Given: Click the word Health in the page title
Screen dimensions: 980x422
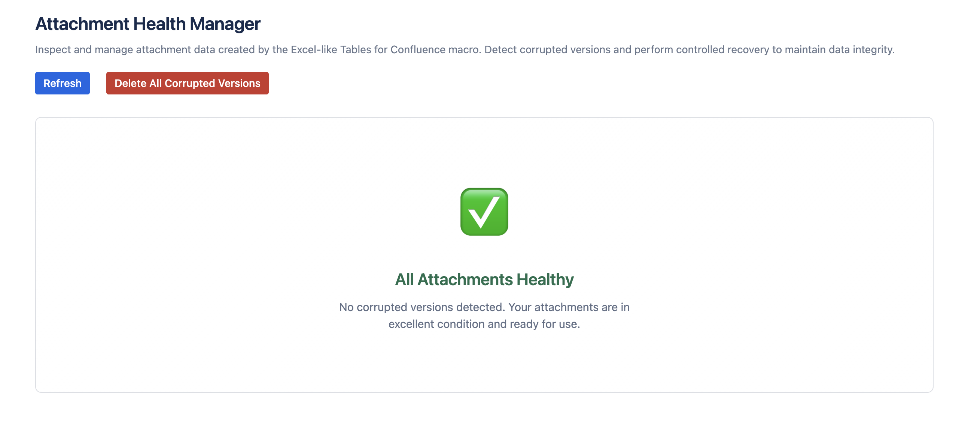Looking at the screenshot, I should (159, 24).
